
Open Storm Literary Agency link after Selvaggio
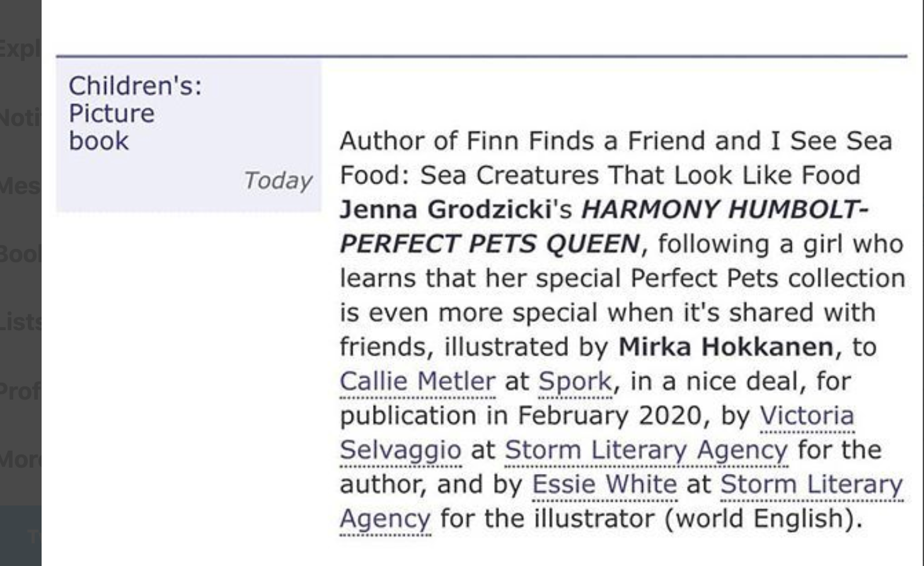[x=646, y=451]
